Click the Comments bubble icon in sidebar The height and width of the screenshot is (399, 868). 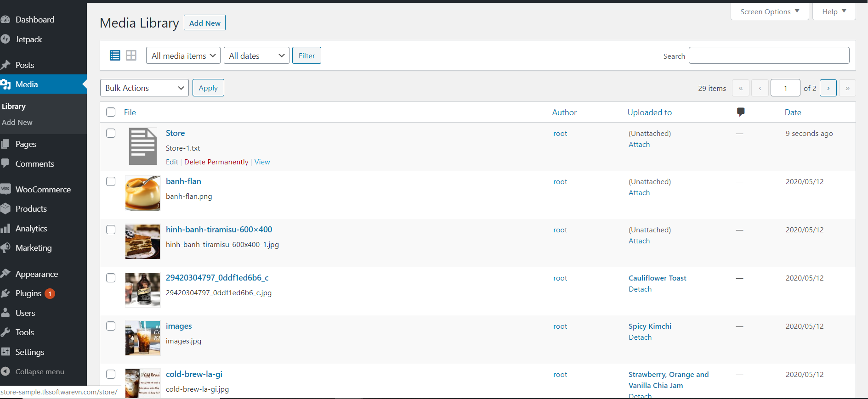coord(5,163)
